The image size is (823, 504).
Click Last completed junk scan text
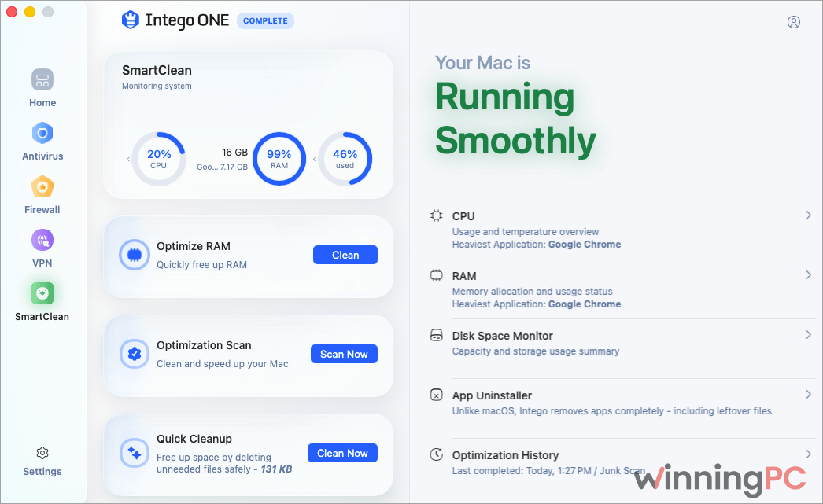point(548,471)
